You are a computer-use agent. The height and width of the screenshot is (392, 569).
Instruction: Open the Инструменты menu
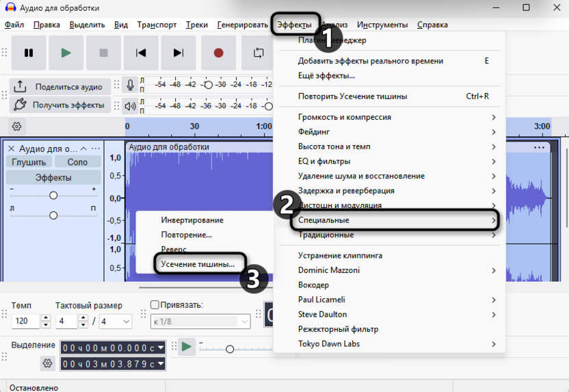point(382,25)
